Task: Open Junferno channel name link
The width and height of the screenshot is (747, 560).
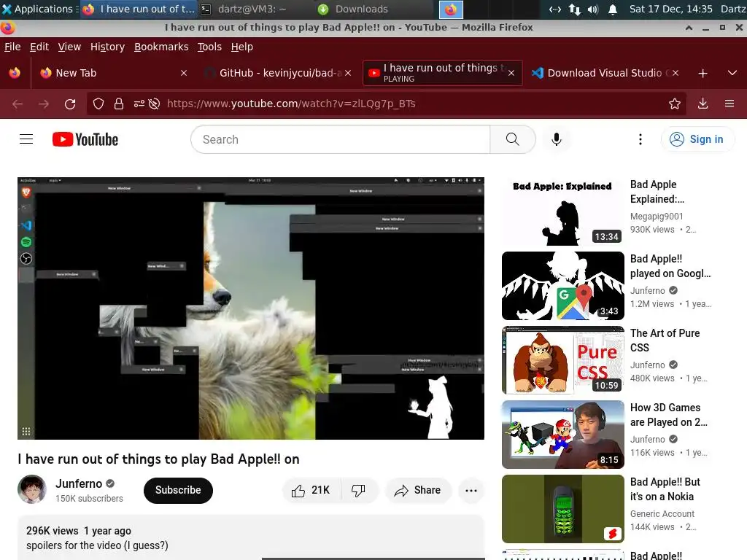Action: pos(79,483)
